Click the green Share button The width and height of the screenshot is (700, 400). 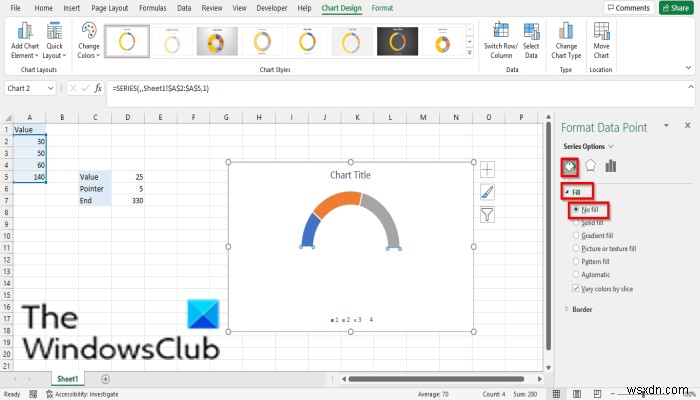676,8
